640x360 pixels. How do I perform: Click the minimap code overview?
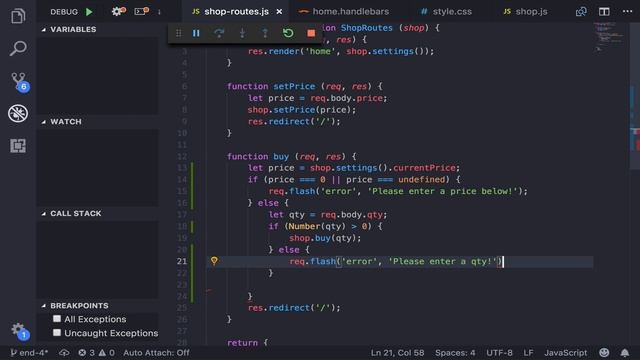pyautogui.click(x=609, y=37)
